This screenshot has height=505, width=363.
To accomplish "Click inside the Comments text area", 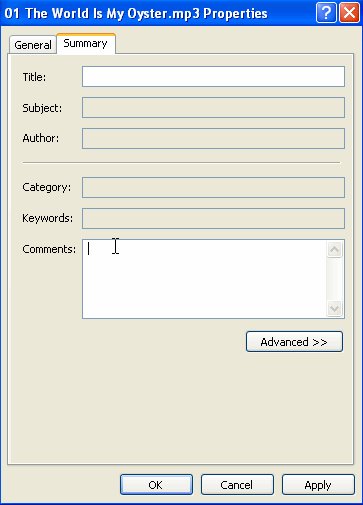I will coord(205,279).
